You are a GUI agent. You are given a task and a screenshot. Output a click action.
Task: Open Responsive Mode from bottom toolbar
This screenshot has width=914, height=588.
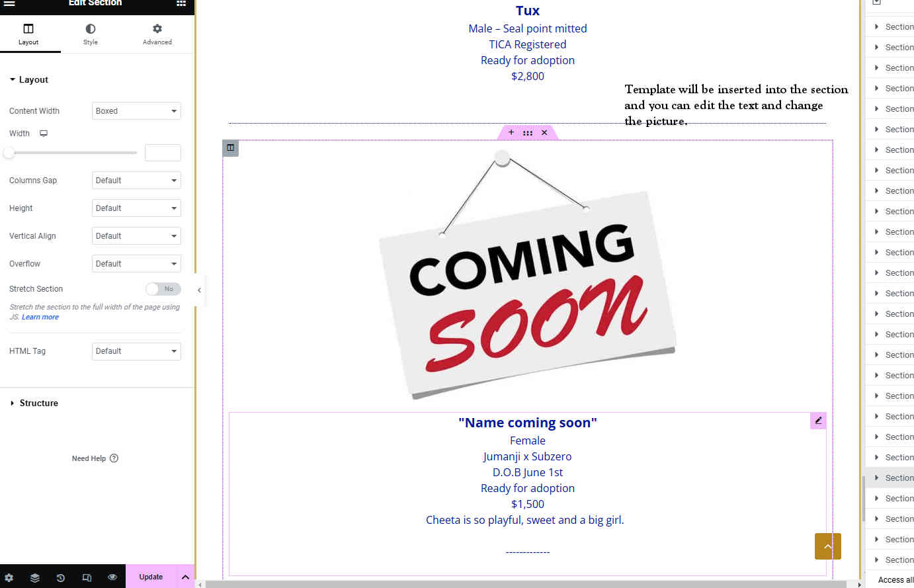click(87, 577)
